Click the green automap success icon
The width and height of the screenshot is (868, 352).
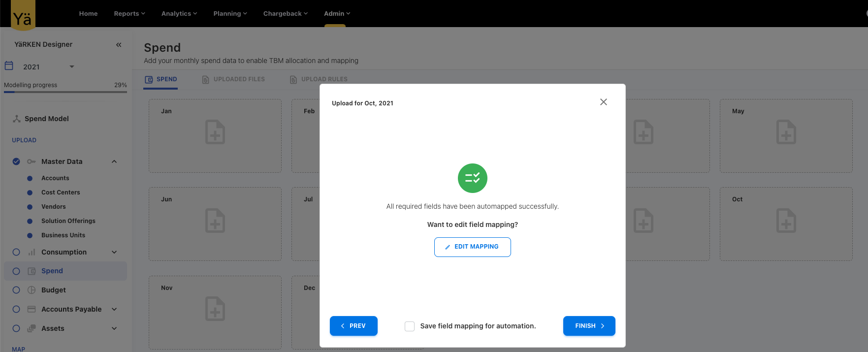[472, 178]
